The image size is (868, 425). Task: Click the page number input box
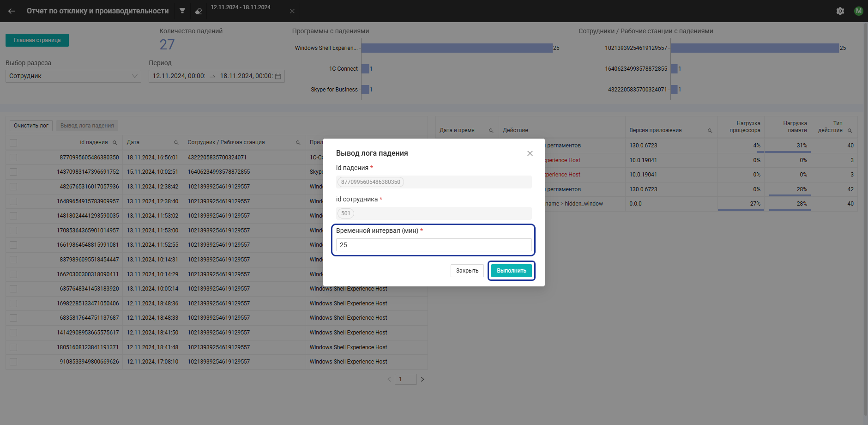coord(406,379)
